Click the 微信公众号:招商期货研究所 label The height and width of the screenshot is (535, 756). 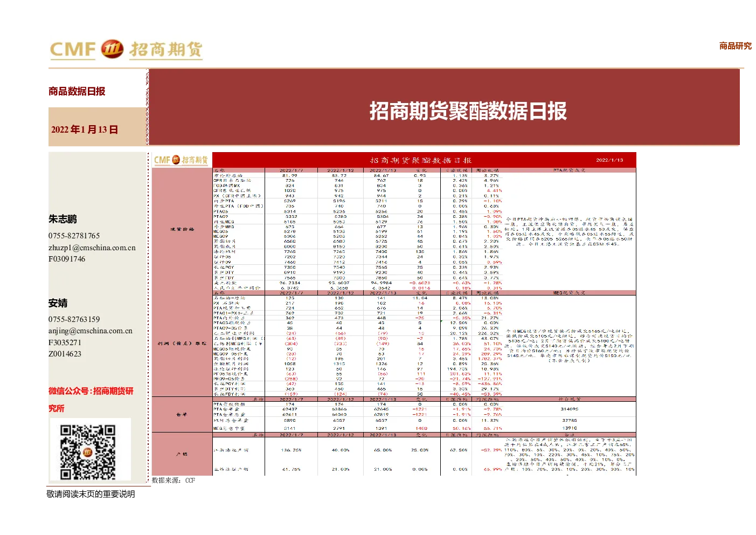91,400
